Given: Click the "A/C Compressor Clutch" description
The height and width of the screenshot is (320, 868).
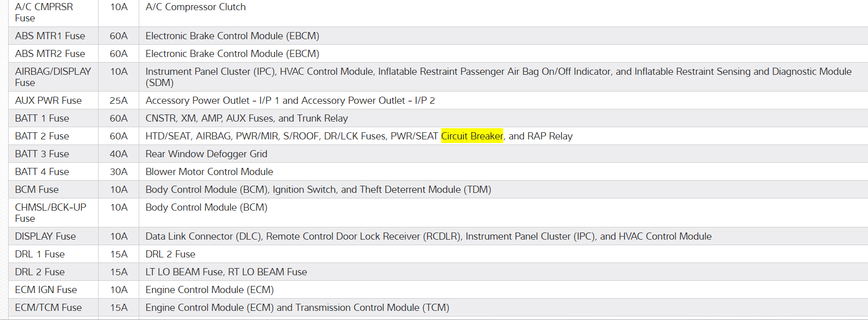Looking at the screenshot, I should pyautogui.click(x=195, y=7).
